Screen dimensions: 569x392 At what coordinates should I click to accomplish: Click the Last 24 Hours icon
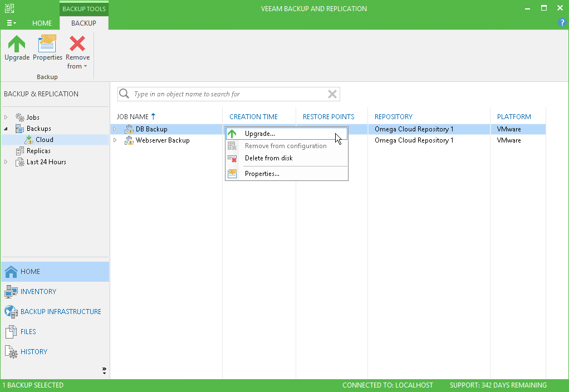point(19,162)
